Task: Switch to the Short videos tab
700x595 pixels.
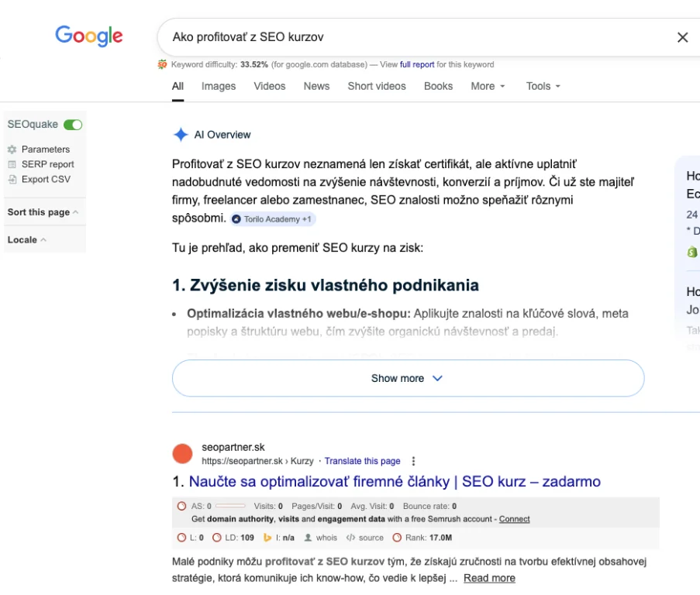Action: coord(376,86)
